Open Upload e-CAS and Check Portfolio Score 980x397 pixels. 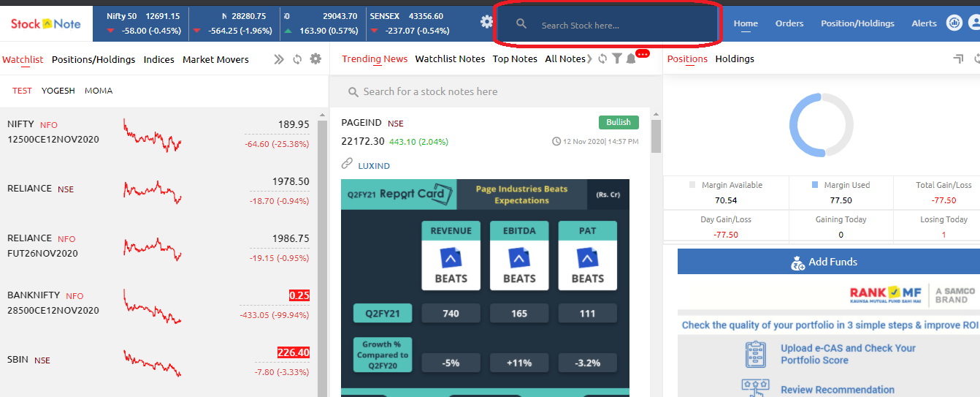tap(848, 354)
